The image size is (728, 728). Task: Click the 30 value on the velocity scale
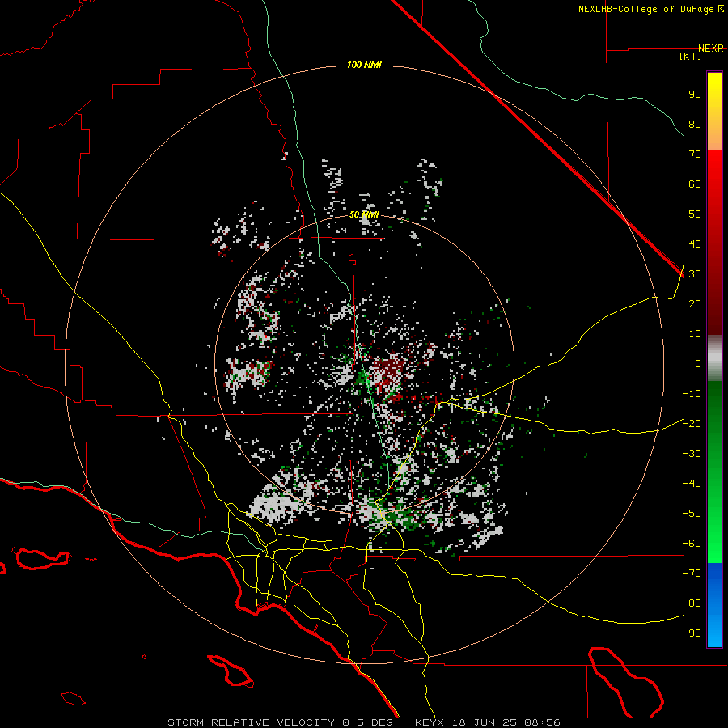[x=695, y=274]
